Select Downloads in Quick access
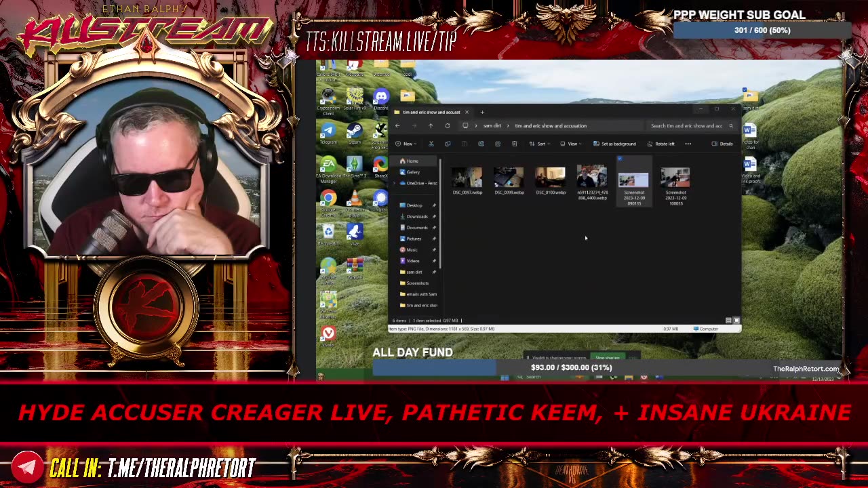Image resolution: width=868 pixels, height=488 pixels. tap(416, 216)
